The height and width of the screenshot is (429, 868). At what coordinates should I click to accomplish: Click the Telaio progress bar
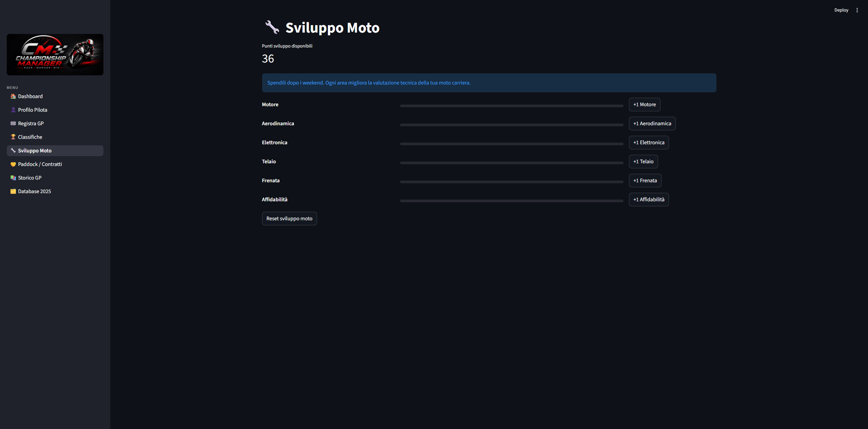[x=512, y=163]
